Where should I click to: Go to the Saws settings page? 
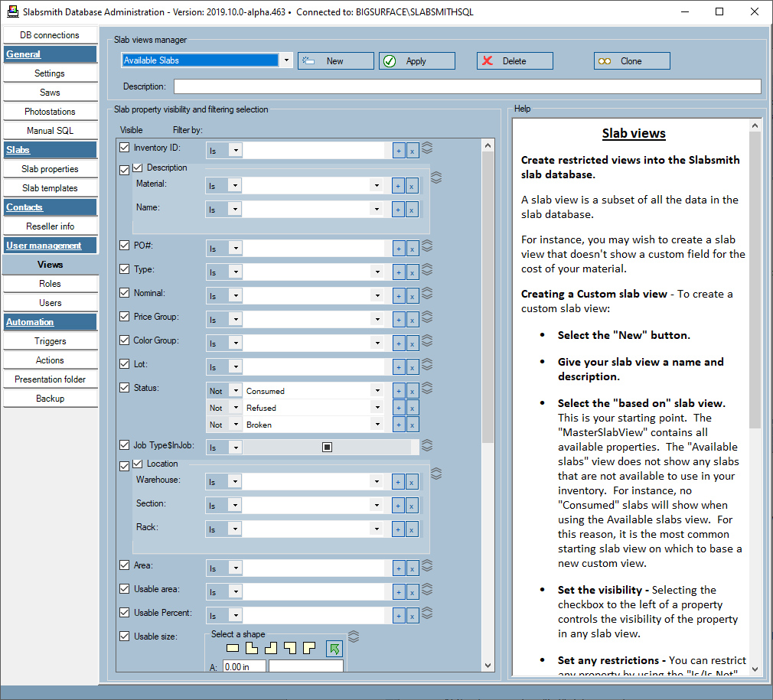[50, 92]
